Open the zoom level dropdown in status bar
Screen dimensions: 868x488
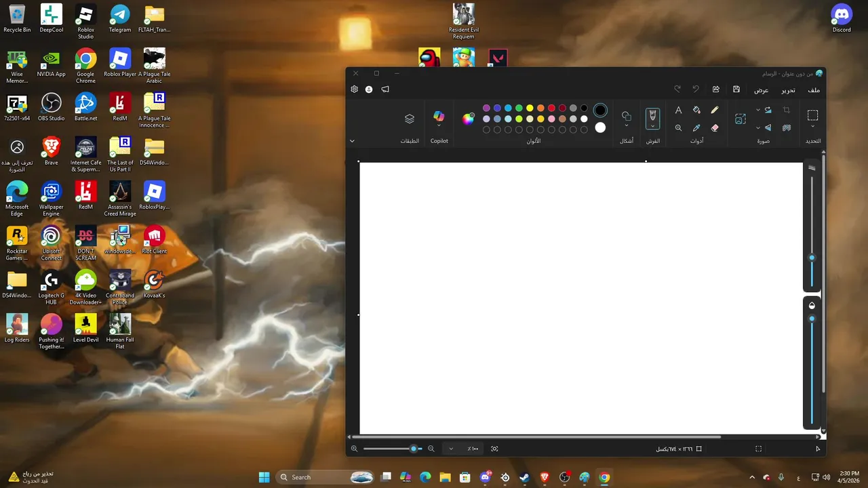[x=451, y=449]
